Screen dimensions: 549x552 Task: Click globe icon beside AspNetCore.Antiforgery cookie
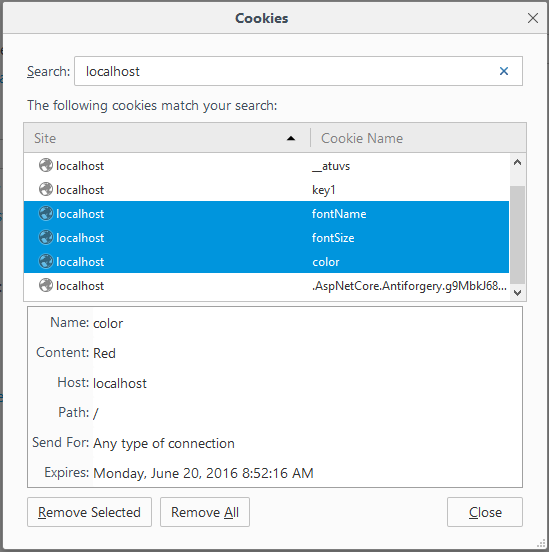[x=46, y=285]
